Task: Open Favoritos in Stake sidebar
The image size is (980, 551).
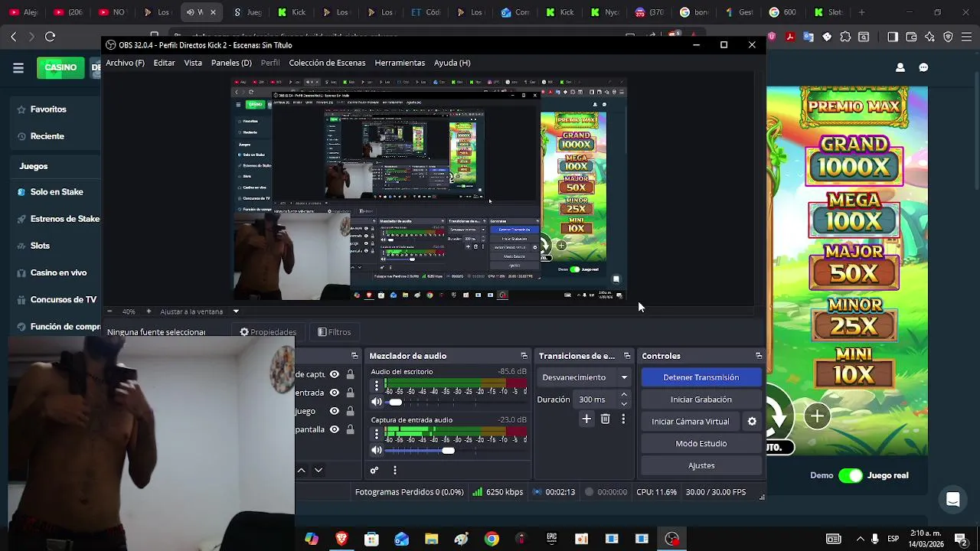Action: point(48,109)
